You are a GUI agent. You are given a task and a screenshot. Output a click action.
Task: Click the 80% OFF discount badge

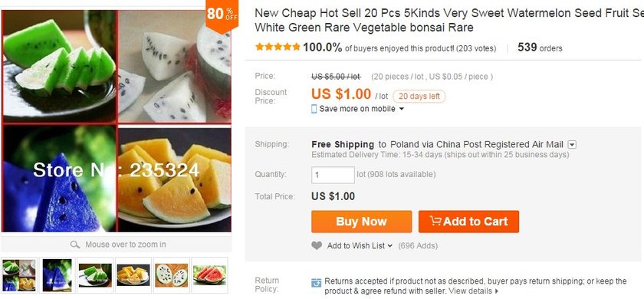pyautogui.click(x=222, y=15)
